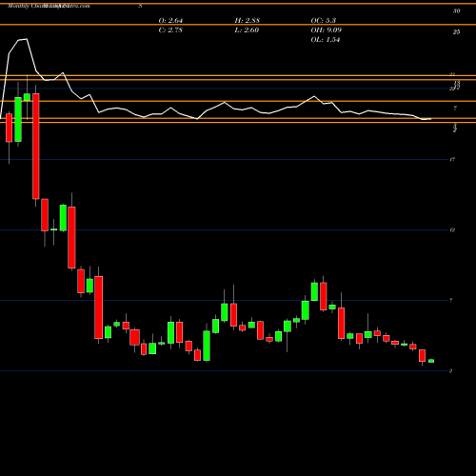The height and width of the screenshot is (476, 476).
Task: Click the 2 price axis label at bottom
Action: pyautogui.click(x=451, y=370)
